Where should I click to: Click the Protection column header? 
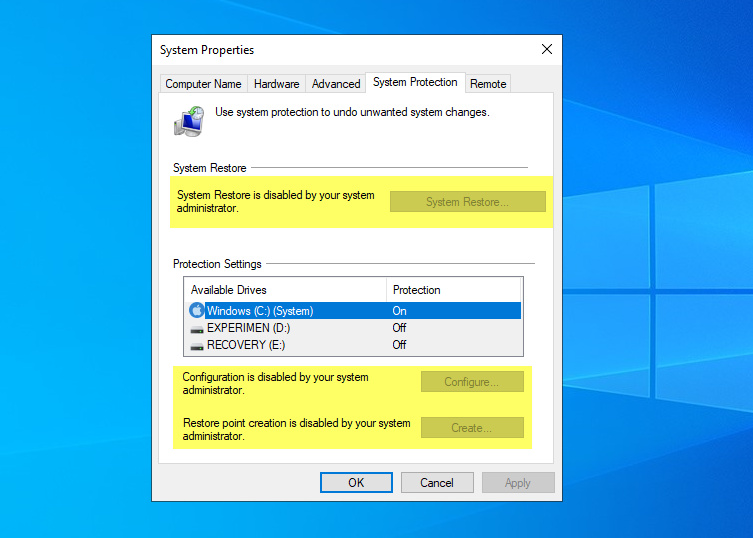pyautogui.click(x=453, y=290)
